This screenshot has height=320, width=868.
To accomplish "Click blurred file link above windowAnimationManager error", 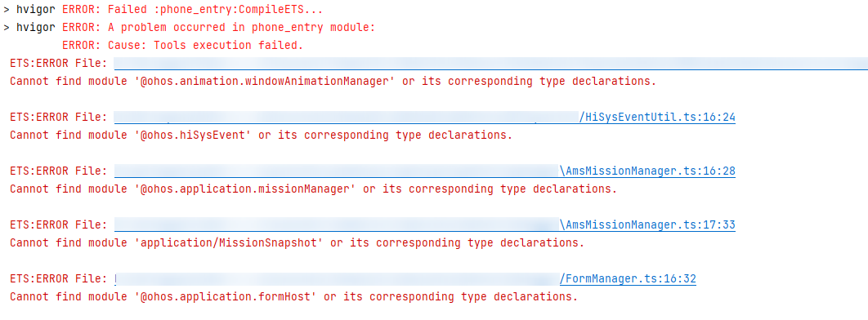I will (490, 64).
